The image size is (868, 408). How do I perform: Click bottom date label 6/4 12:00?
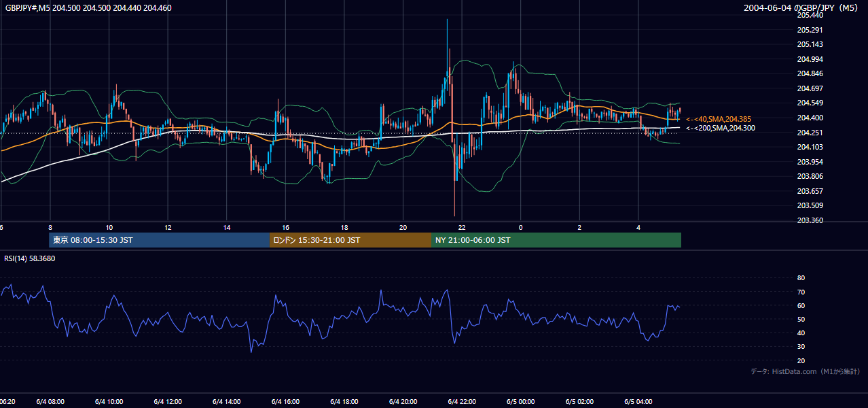click(x=168, y=402)
